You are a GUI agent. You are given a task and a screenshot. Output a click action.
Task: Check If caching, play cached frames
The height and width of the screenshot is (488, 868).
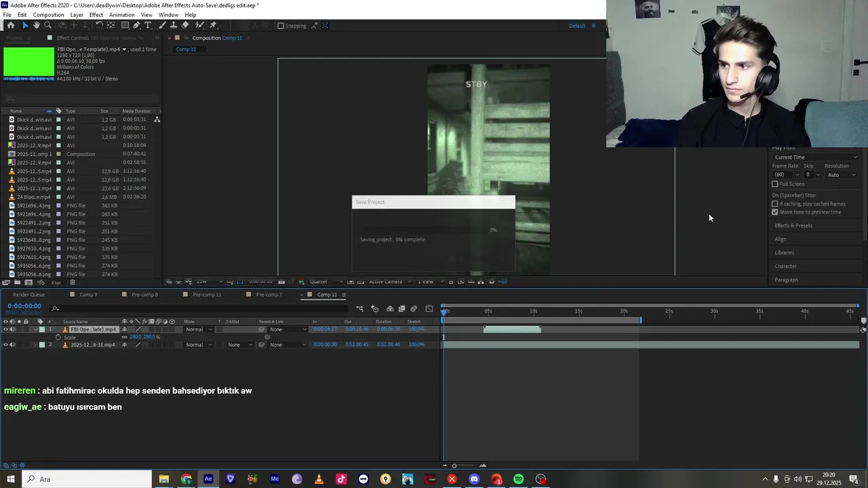click(775, 203)
